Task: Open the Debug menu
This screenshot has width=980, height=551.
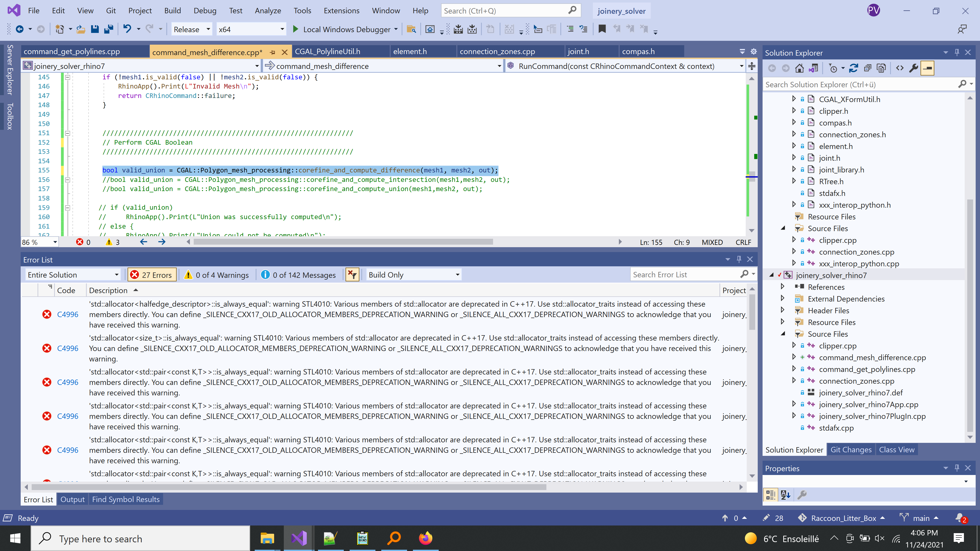Action: click(x=205, y=11)
